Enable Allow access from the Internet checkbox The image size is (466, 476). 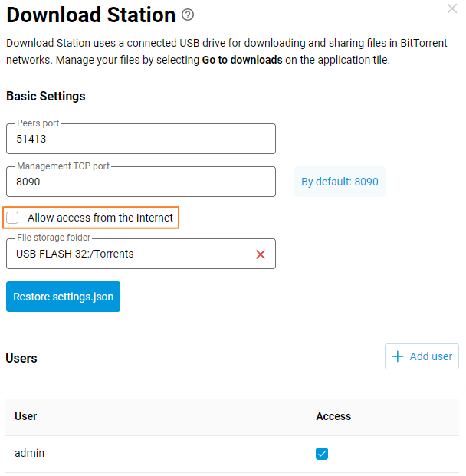pyautogui.click(x=13, y=218)
